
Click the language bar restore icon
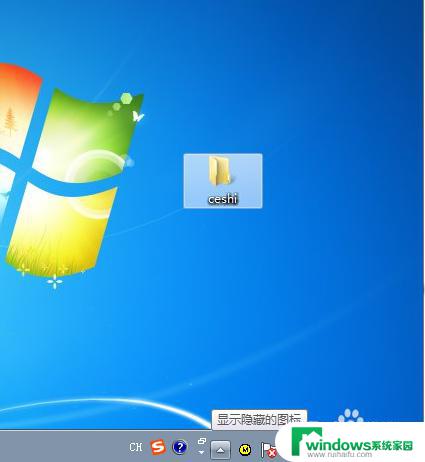pos(202,441)
